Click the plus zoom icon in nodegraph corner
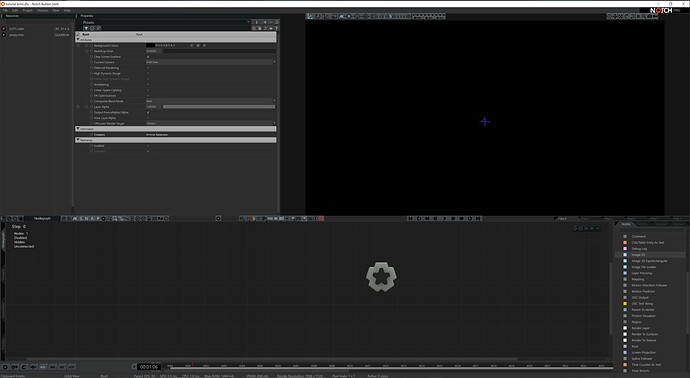Screen dimensions: 690x378 pos(592,228)
